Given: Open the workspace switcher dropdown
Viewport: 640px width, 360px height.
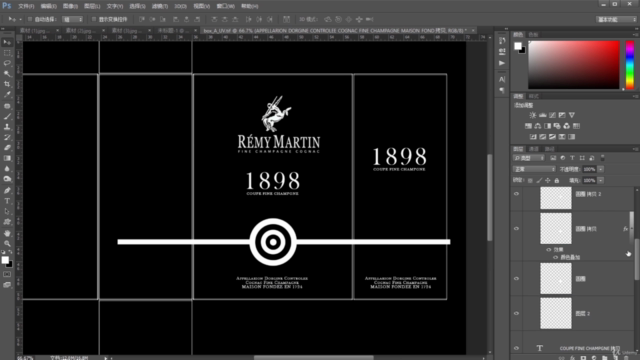Looking at the screenshot, I should [616, 19].
